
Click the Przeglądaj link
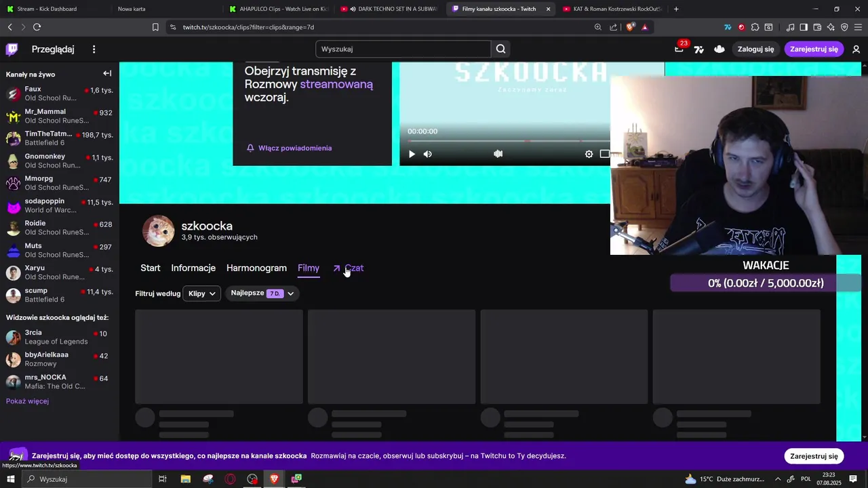click(53, 49)
